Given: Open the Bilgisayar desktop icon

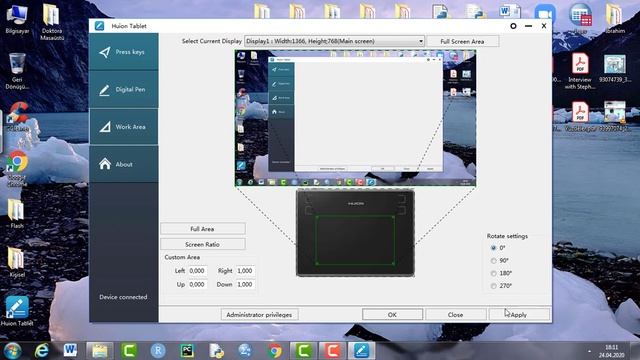Looking at the screenshot, I should pos(17,19).
